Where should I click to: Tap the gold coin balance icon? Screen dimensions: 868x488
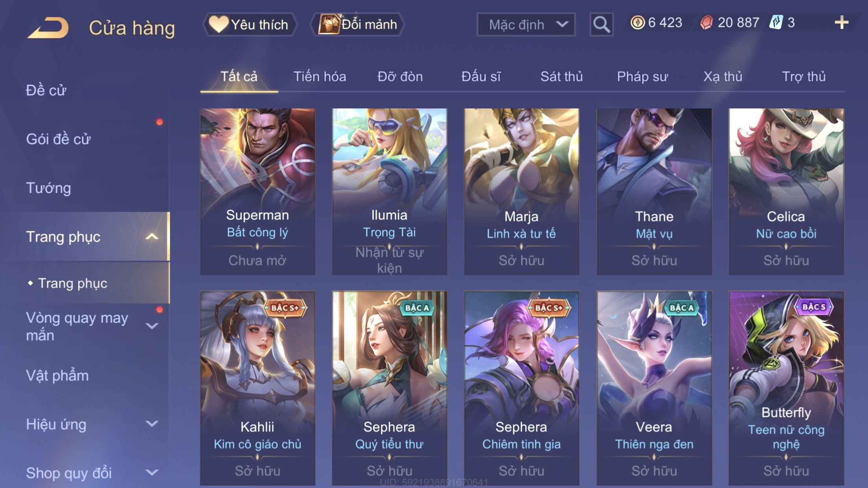click(x=637, y=22)
